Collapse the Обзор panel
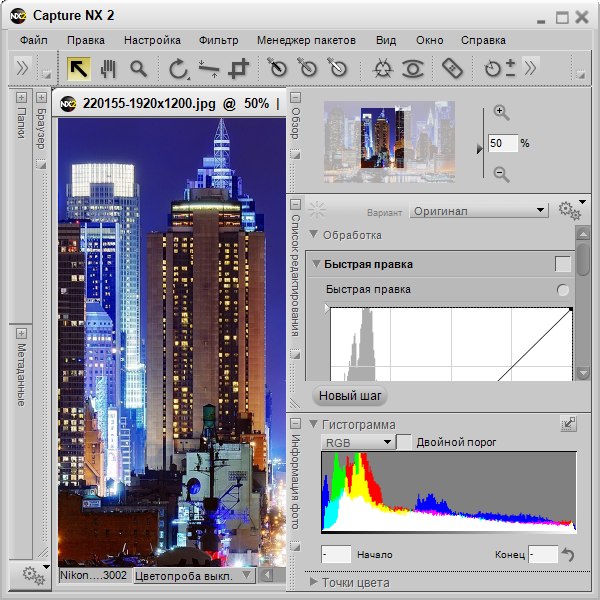 [x=295, y=98]
